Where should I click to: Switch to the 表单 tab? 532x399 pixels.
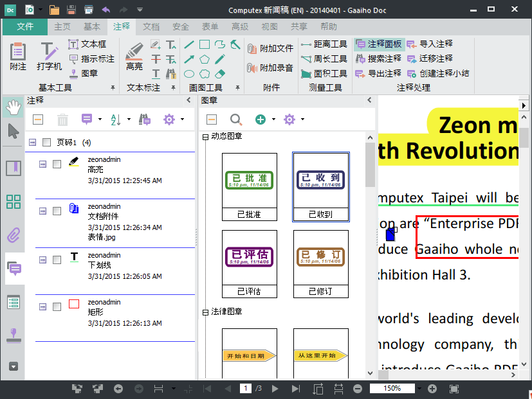[x=210, y=27]
